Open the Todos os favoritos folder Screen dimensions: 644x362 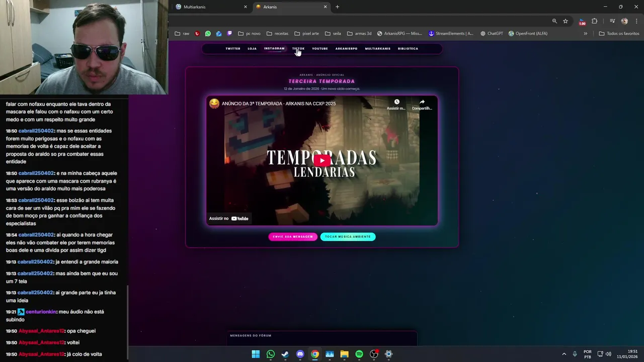(619, 34)
